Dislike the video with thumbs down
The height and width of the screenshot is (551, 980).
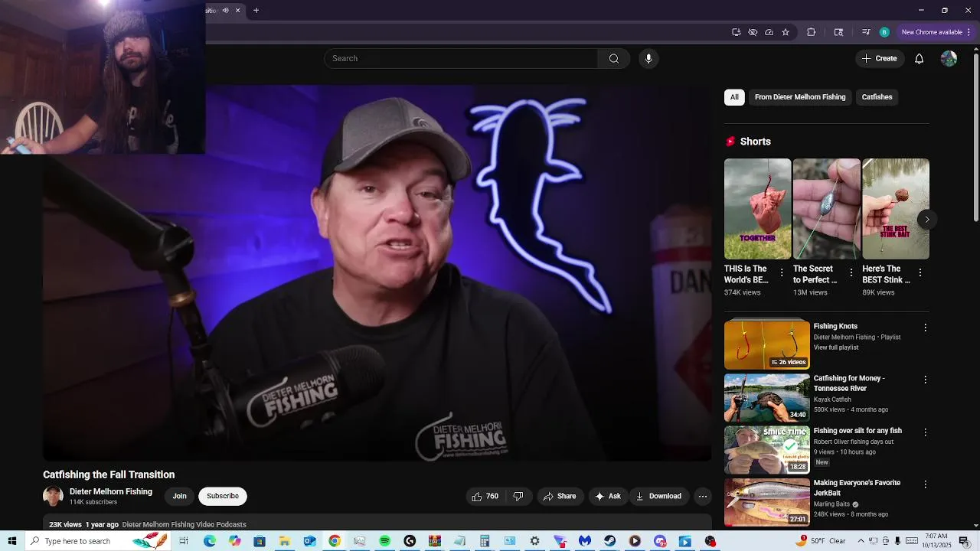pyautogui.click(x=518, y=497)
